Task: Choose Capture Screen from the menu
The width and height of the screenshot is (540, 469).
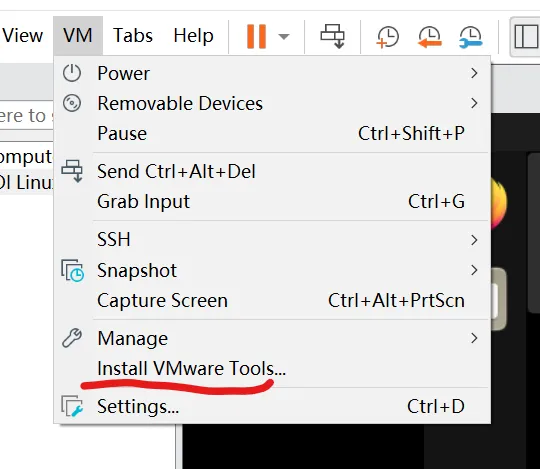Action: 272,301
